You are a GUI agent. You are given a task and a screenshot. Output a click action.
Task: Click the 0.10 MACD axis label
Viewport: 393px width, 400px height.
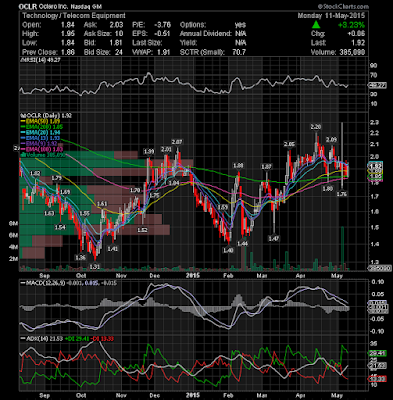coord(378,282)
